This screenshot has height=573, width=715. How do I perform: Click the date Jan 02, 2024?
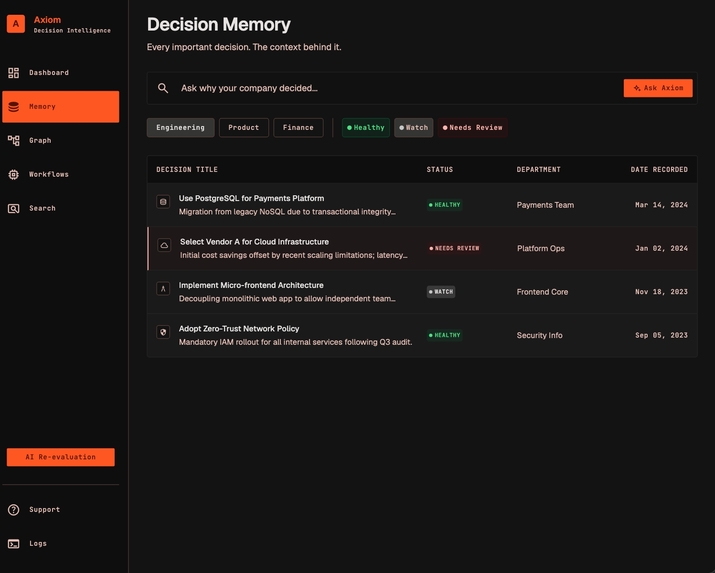pos(661,248)
